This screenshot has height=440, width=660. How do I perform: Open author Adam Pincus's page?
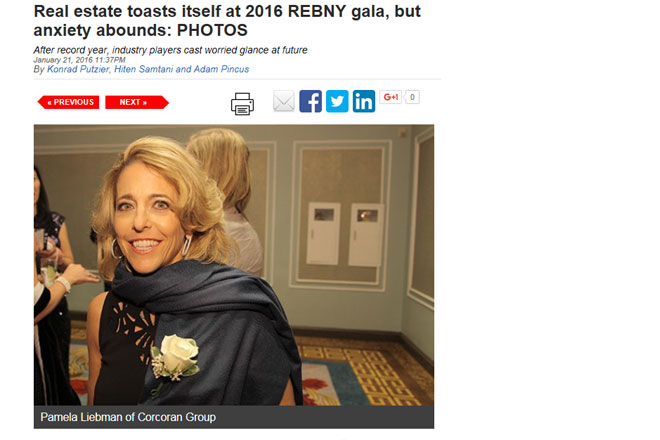point(221,69)
